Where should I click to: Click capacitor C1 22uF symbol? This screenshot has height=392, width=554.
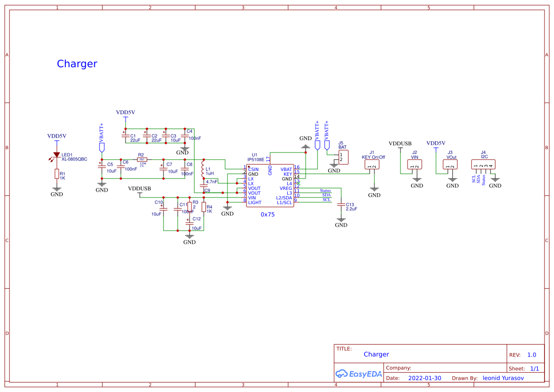(x=126, y=136)
